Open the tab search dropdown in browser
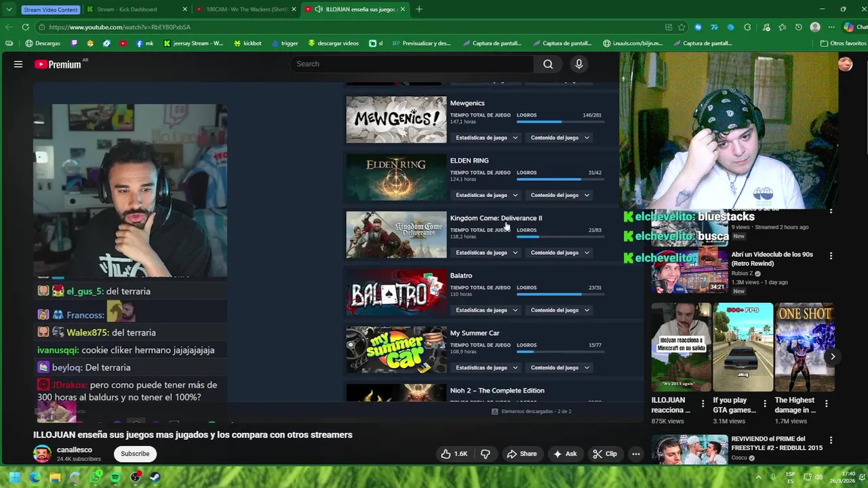This screenshot has width=868, height=488. (x=9, y=9)
